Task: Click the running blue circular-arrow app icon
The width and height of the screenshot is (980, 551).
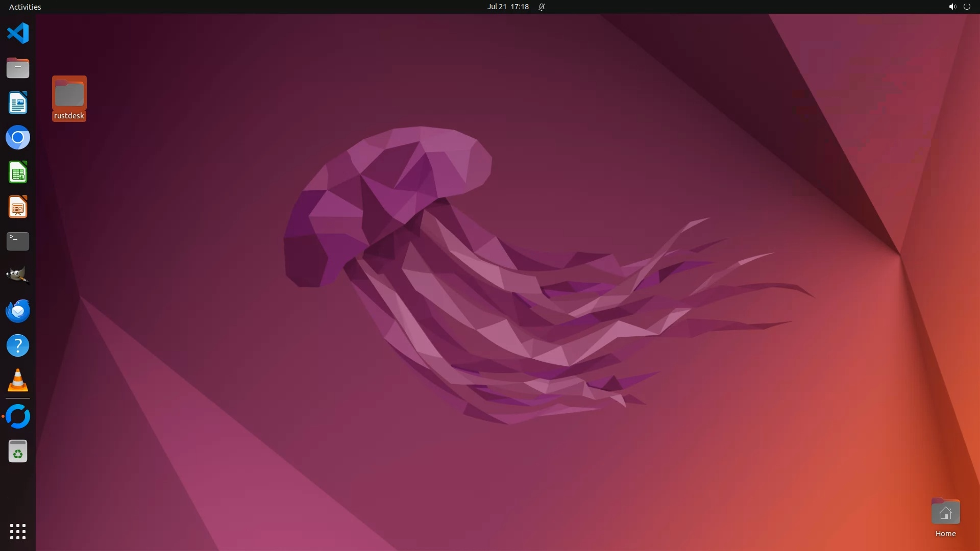Action: [x=18, y=416]
